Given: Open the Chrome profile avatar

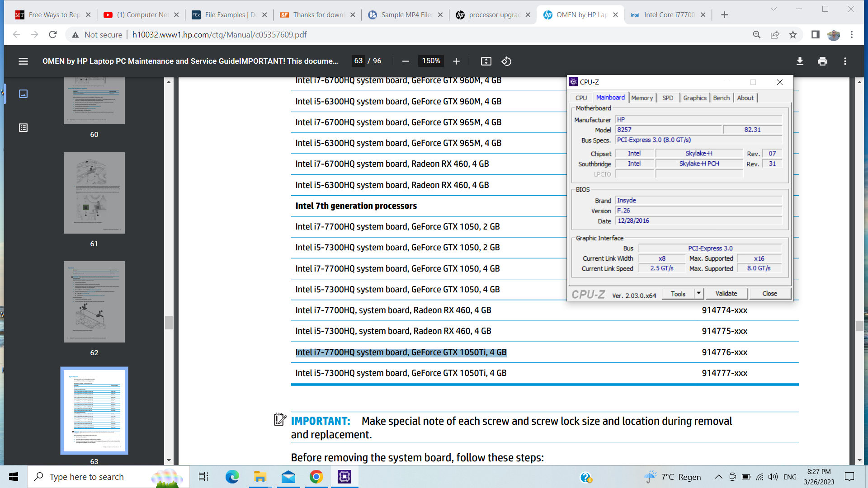Looking at the screenshot, I should 834,35.
